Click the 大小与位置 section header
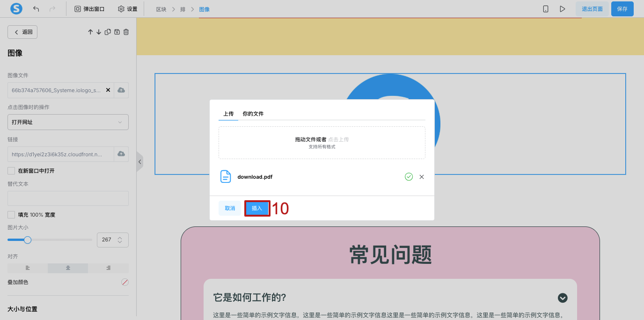This screenshot has height=320, width=644. click(22, 309)
